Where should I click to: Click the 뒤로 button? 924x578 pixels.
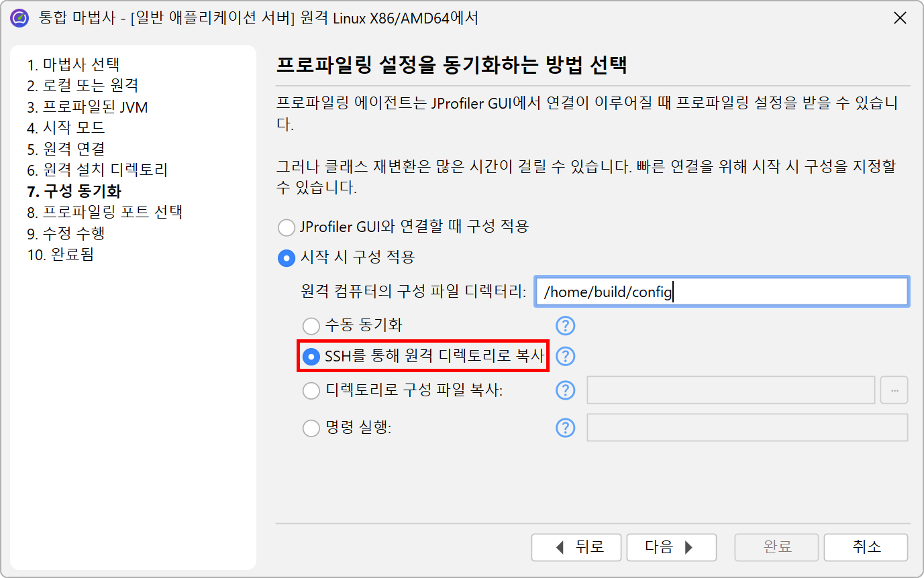click(x=576, y=547)
